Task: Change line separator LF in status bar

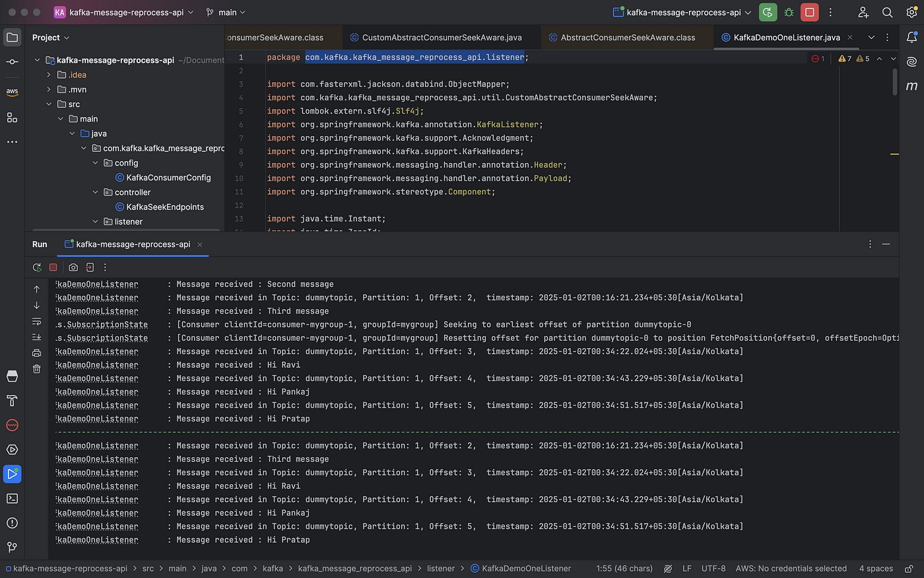Action: (x=687, y=568)
